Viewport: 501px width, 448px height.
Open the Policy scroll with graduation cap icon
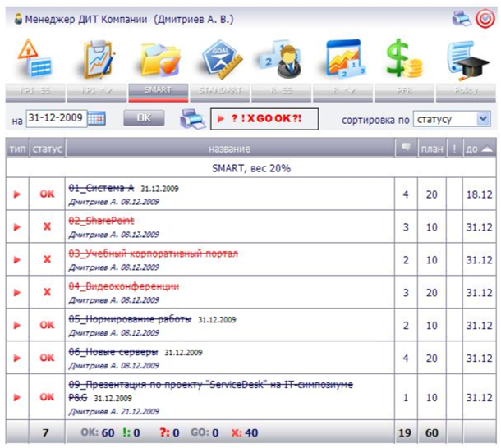[467, 60]
